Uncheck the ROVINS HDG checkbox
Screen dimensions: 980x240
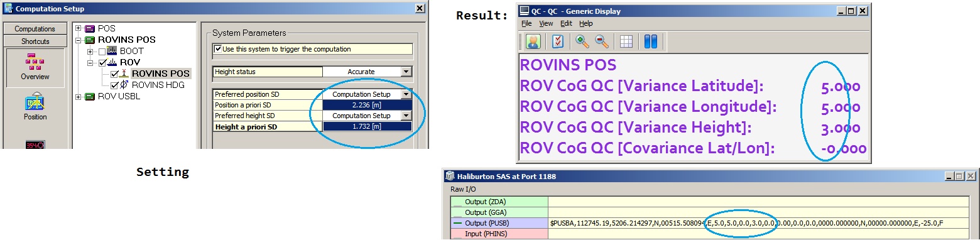[x=114, y=85]
